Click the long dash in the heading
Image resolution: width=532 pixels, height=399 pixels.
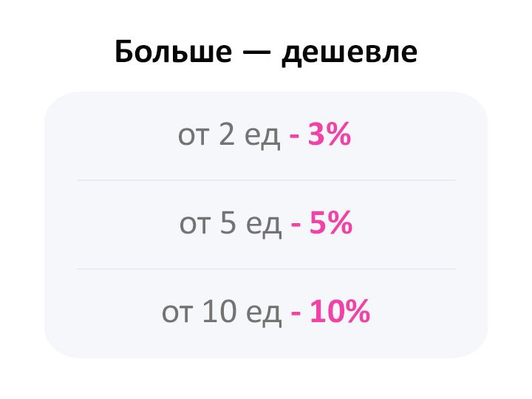click(257, 52)
